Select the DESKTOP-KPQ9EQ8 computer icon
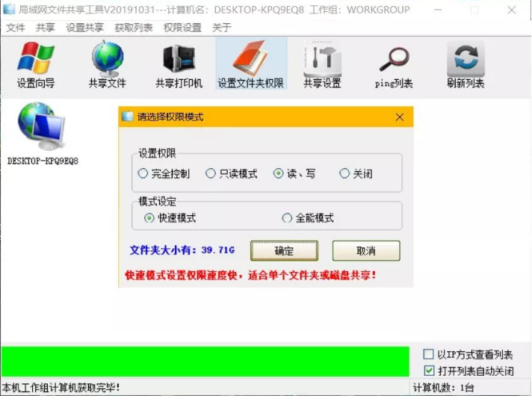The width and height of the screenshot is (532, 396). [43, 134]
